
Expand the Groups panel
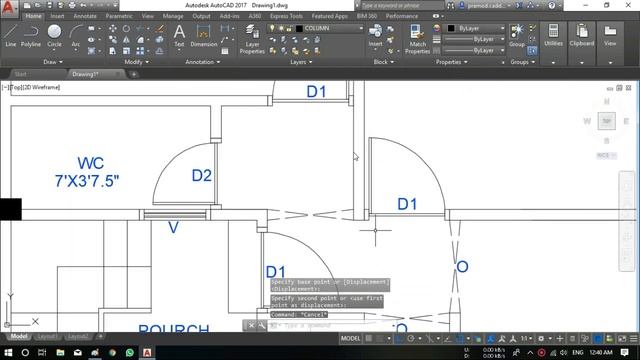[522, 62]
